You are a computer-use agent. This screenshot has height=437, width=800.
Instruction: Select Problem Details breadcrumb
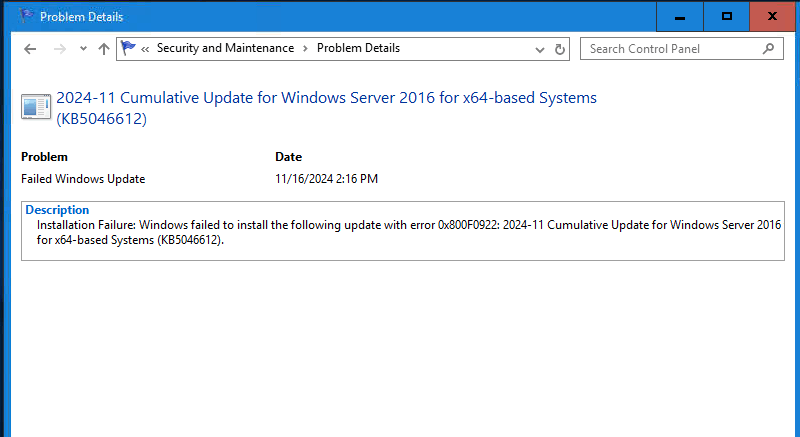tap(358, 48)
